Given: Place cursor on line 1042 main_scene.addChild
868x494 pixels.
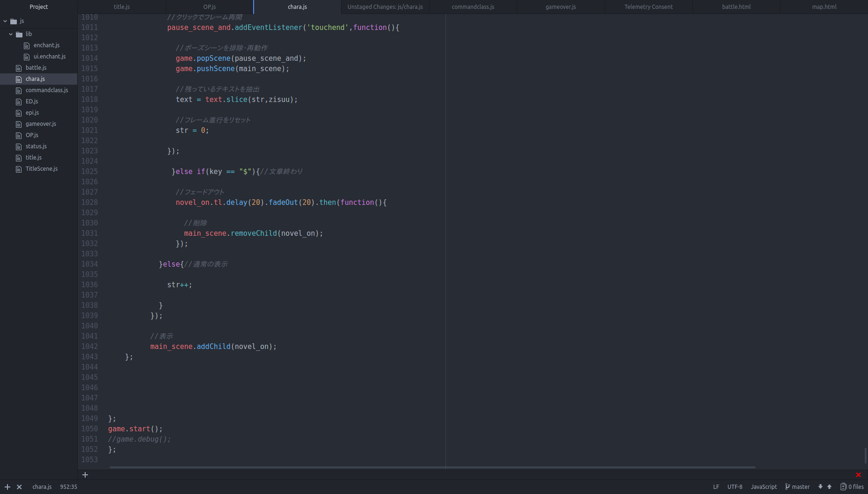Looking at the screenshot, I should point(213,347).
